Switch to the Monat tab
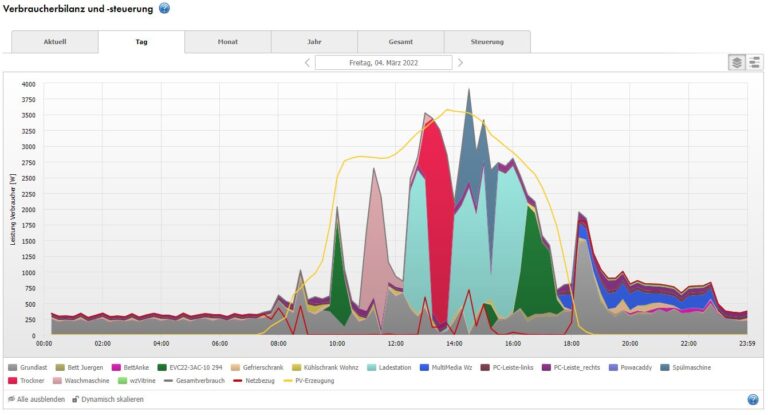The height and width of the screenshot is (415, 768). [227, 42]
